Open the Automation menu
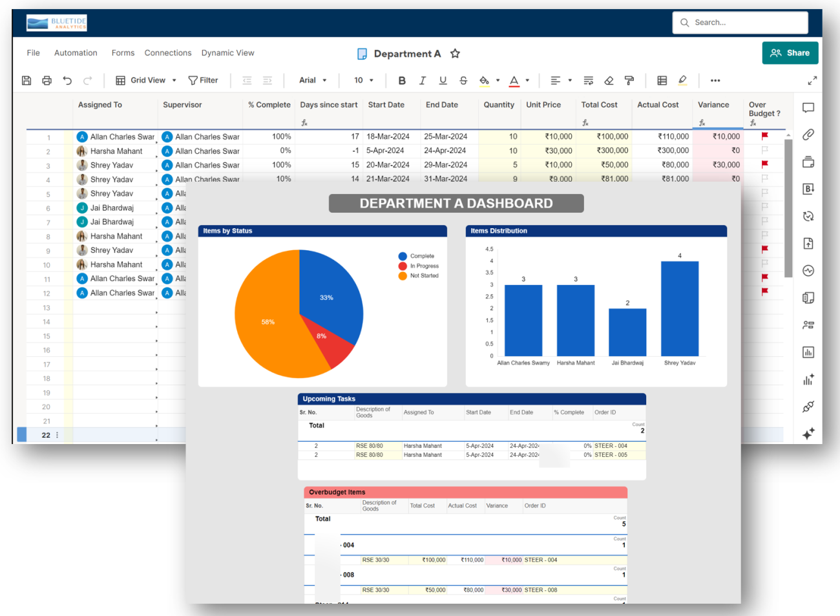 pyautogui.click(x=76, y=52)
